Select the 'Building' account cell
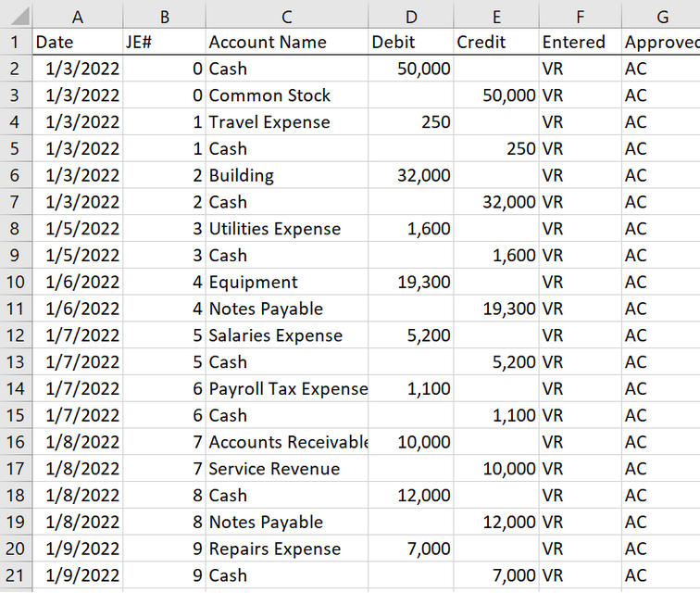 coord(287,175)
